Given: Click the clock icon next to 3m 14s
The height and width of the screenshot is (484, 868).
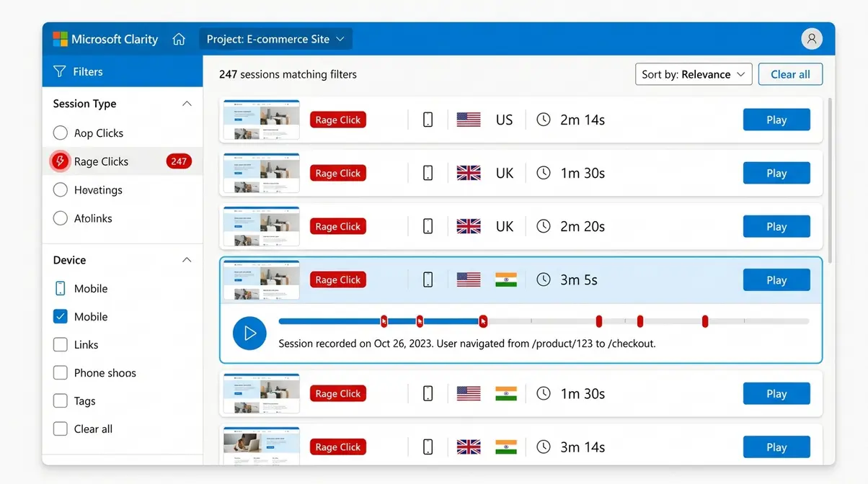Looking at the screenshot, I should (x=544, y=447).
